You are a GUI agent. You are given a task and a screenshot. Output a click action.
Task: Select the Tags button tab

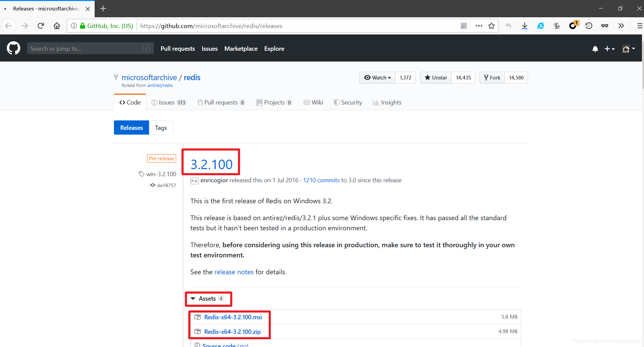coord(161,128)
